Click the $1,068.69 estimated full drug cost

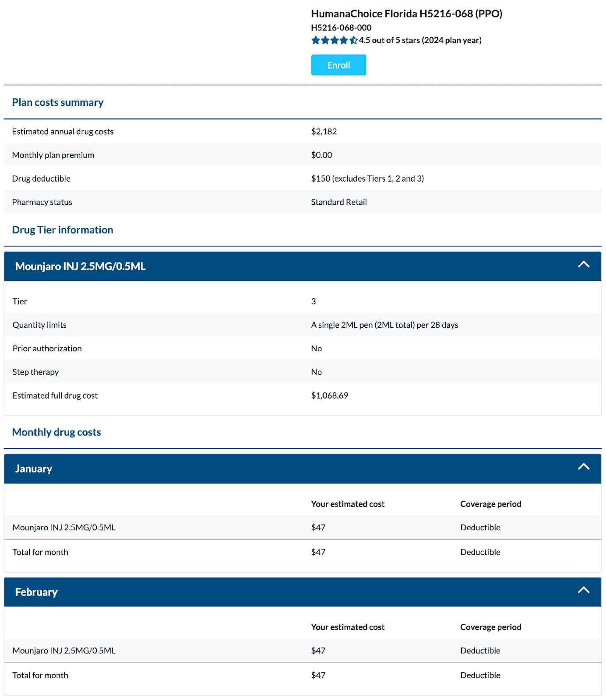(x=330, y=395)
